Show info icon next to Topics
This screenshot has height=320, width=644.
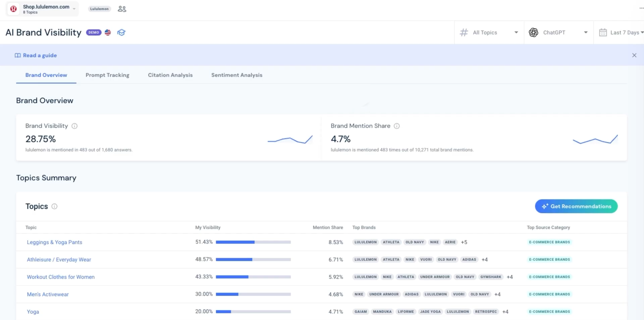point(54,207)
